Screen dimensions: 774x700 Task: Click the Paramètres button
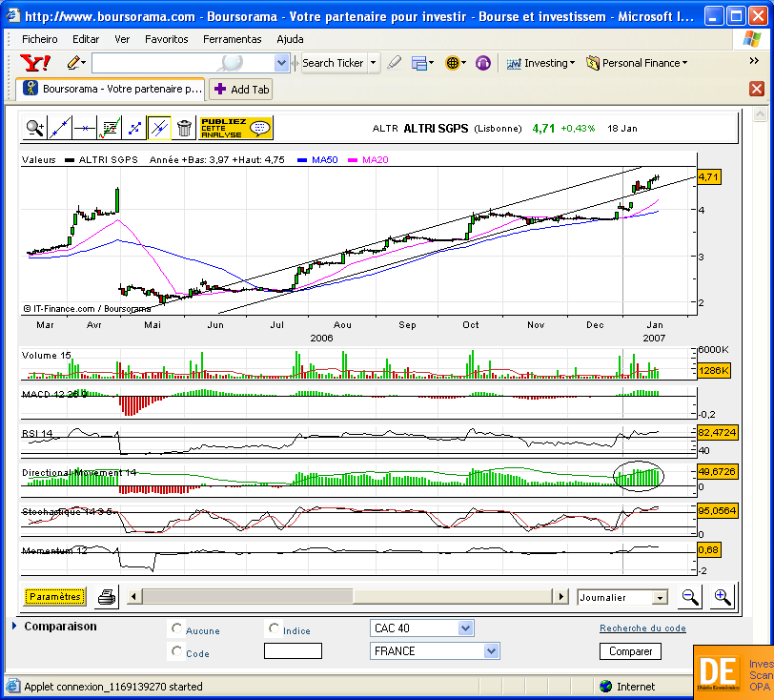(54, 596)
